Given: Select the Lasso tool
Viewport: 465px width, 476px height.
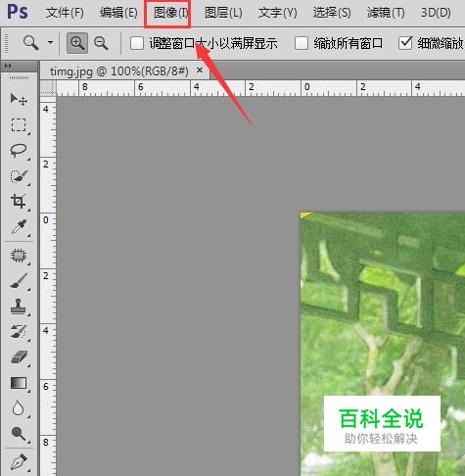Looking at the screenshot, I should click(19, 151).
